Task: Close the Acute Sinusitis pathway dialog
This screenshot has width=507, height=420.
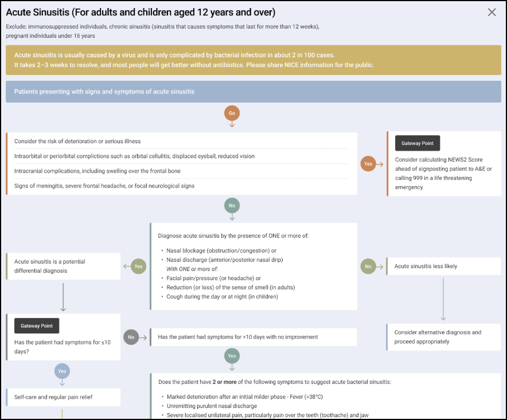Action: pyautogui.click(x=492, y=12)
